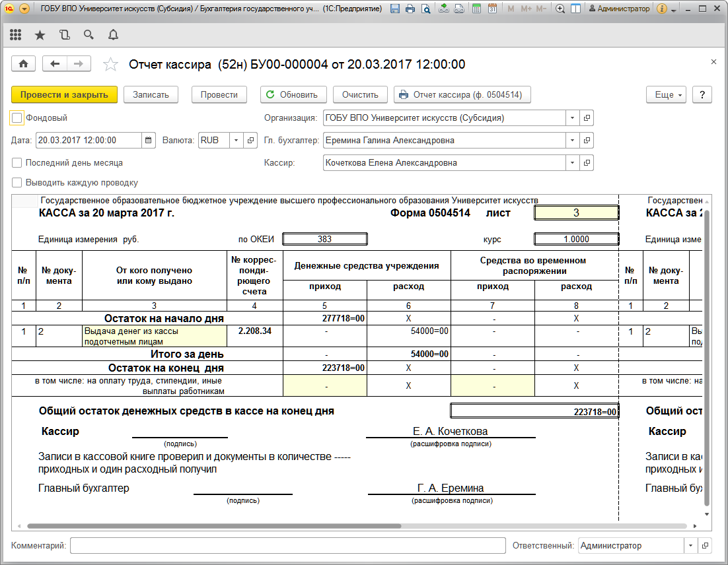Screen dimensions: 728x565
Task: Open the 1C main menu icon
Action: pyautogui.click(x=9, y=9)
